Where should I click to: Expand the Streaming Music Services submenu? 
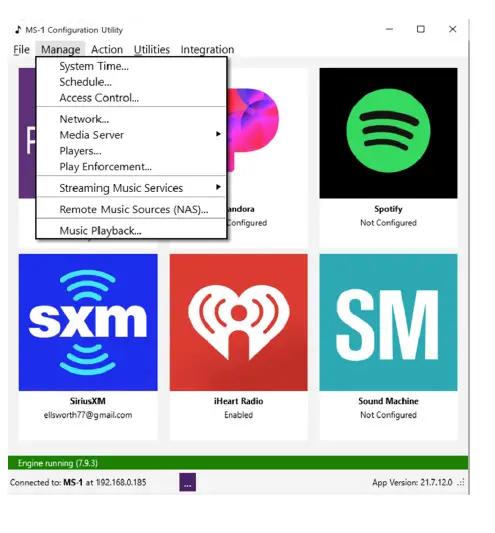131,188
